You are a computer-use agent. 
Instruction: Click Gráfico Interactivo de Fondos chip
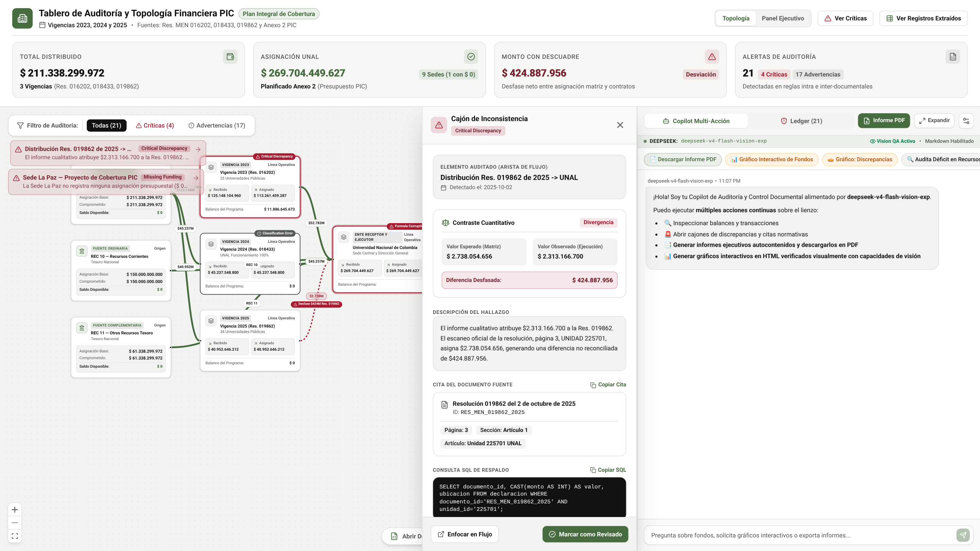pos(772,159)
